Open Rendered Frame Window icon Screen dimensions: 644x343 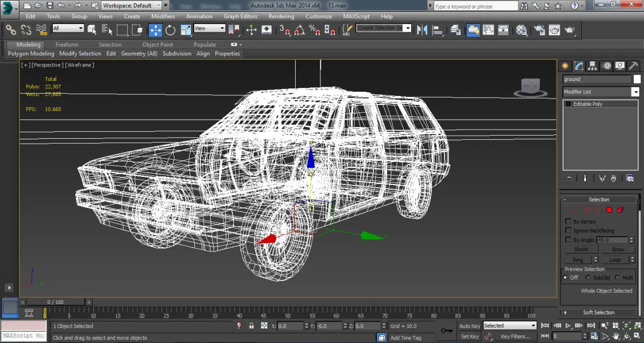pyautogui.click(x=554, y=29)
